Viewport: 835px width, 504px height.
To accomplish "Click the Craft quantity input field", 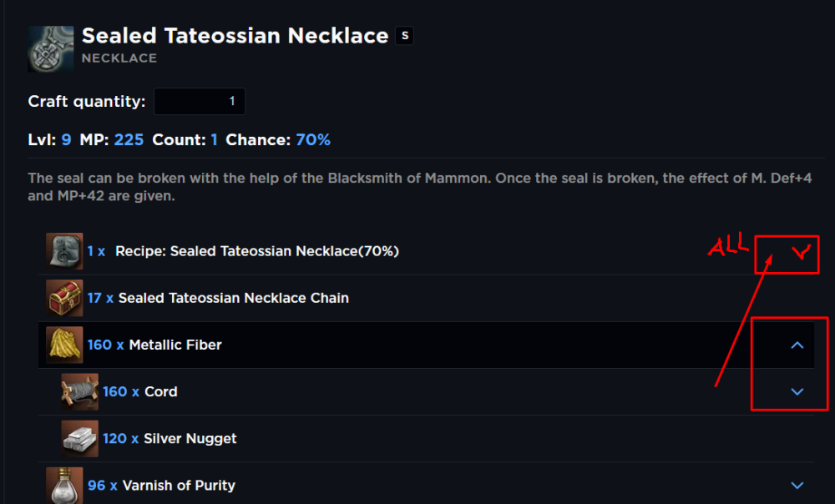I will pyautogui.click(x=200, y=102).
